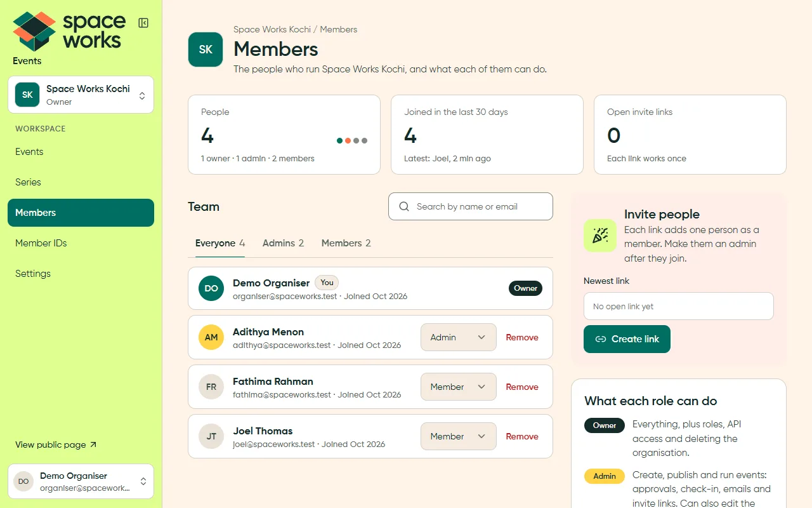
Task: Click the text 'Latest: Joel, 2 min ago'
Action: pyautogui.click(x=447, y=159)
